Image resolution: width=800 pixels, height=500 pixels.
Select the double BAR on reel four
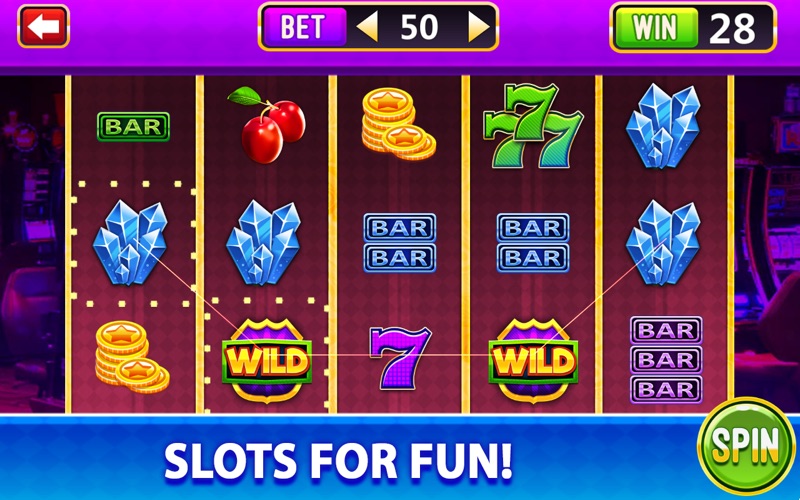point(533,242)
